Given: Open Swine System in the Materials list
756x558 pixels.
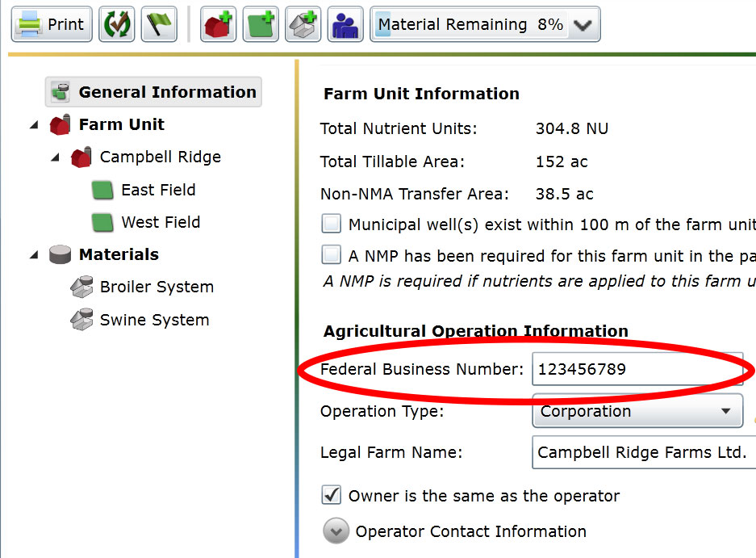Looking at the screenshot, I should click(154, 320).
